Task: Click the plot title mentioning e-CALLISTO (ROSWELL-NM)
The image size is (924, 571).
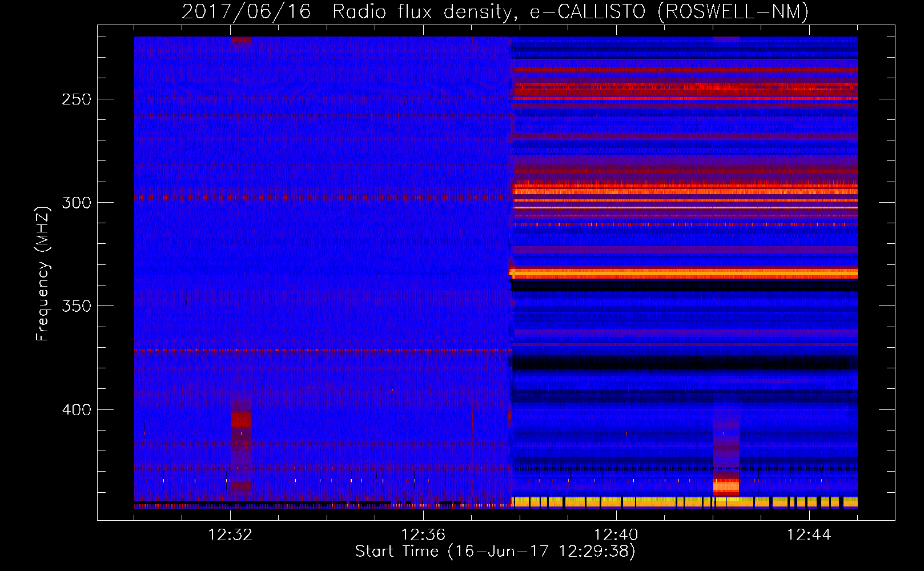Action: (495, 11)
